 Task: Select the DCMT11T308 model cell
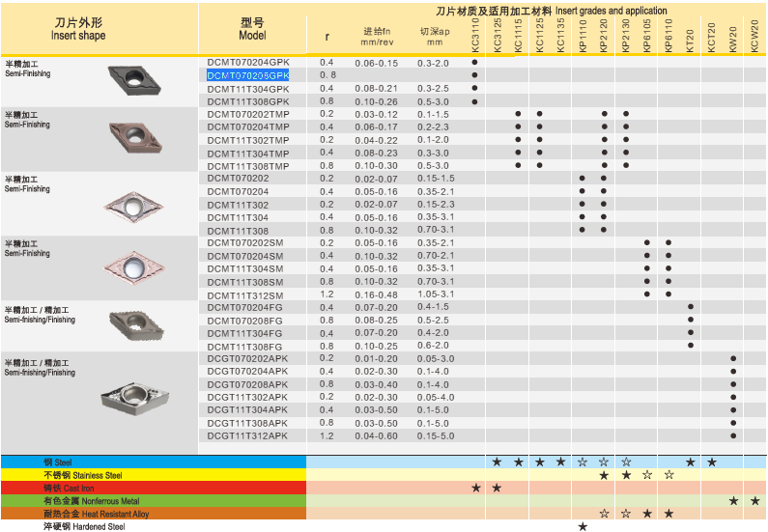click(x=238, y=231)
